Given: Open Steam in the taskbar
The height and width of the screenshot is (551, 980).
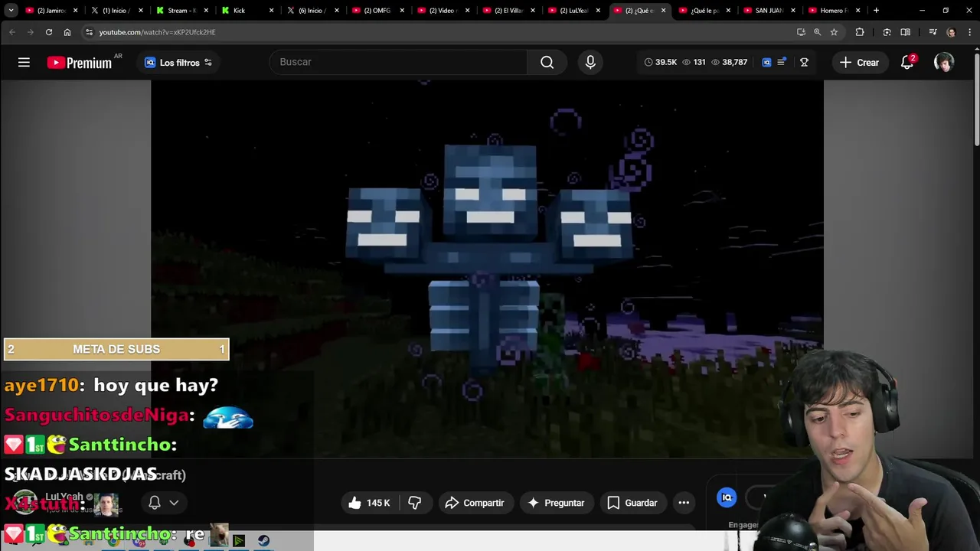Looking at the screenshot, I should [263, 540].
